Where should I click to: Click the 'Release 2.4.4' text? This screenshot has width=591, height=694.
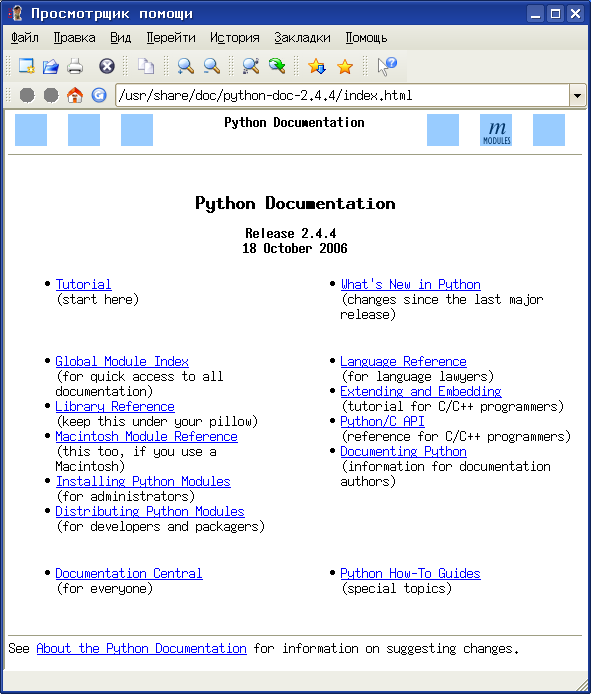pyautogui.click(x=291, y=233)
